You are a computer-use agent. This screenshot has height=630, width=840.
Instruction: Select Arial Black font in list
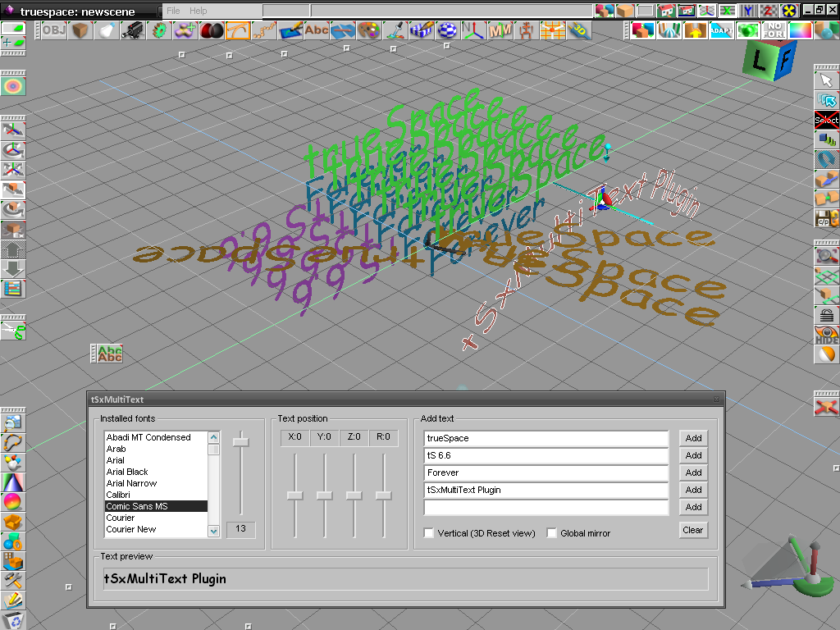point(156,472)
